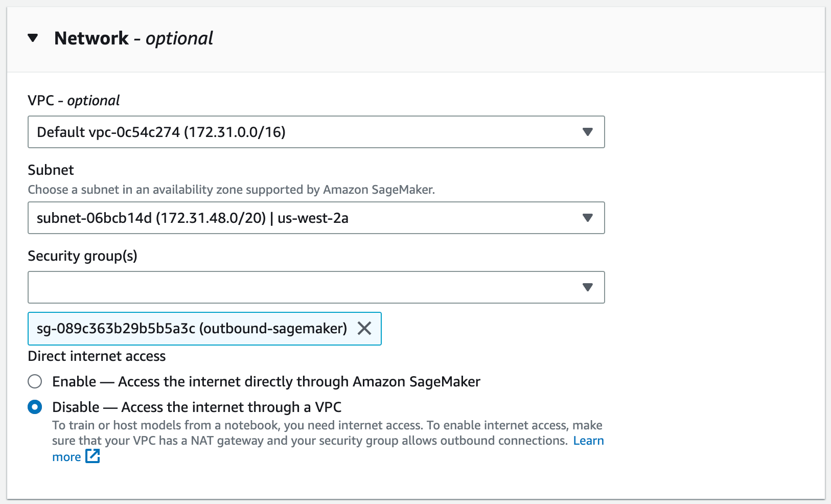Open the subnet-06bcb14d selection dropdown

pyautogui.click(x=316, y=218)
